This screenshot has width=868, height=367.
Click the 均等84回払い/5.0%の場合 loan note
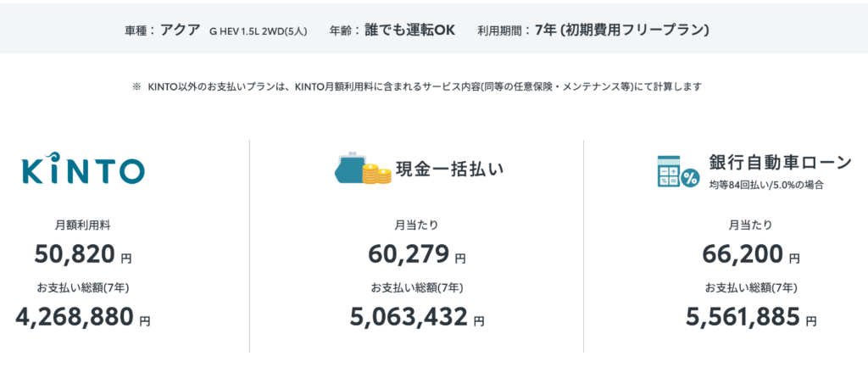(x=766, y=184)
